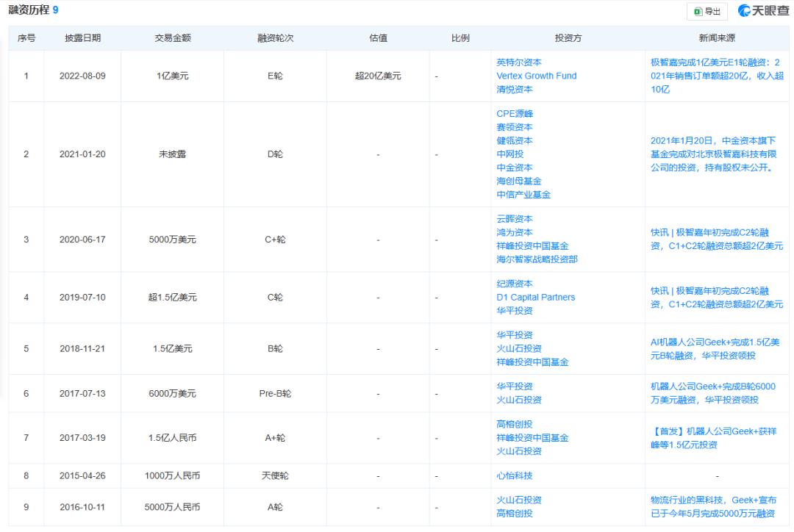Click the 融资历程 9 section title
Image resolution: width=794 pixels, height=532 pixels.
tap(33, 10)
